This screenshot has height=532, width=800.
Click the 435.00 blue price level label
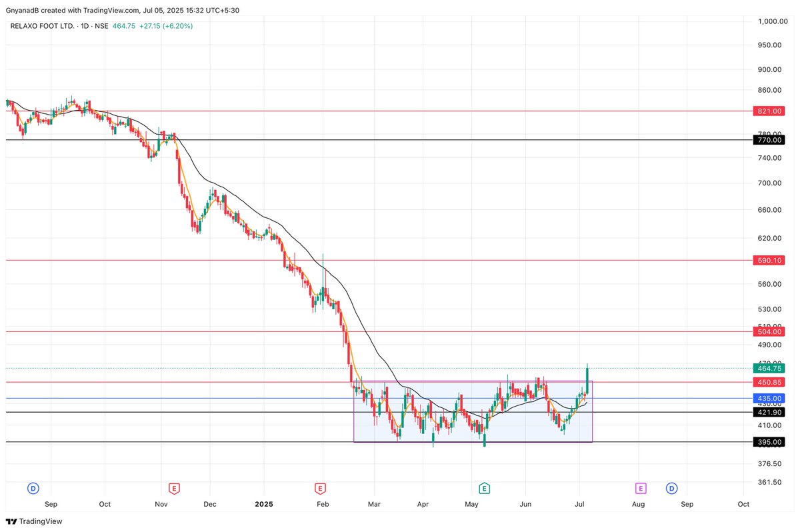coord(768,398)
